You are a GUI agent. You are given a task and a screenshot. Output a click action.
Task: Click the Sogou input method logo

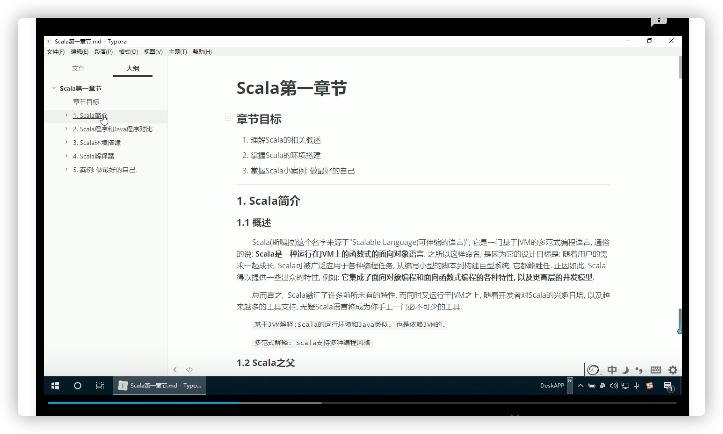[593, 370]
